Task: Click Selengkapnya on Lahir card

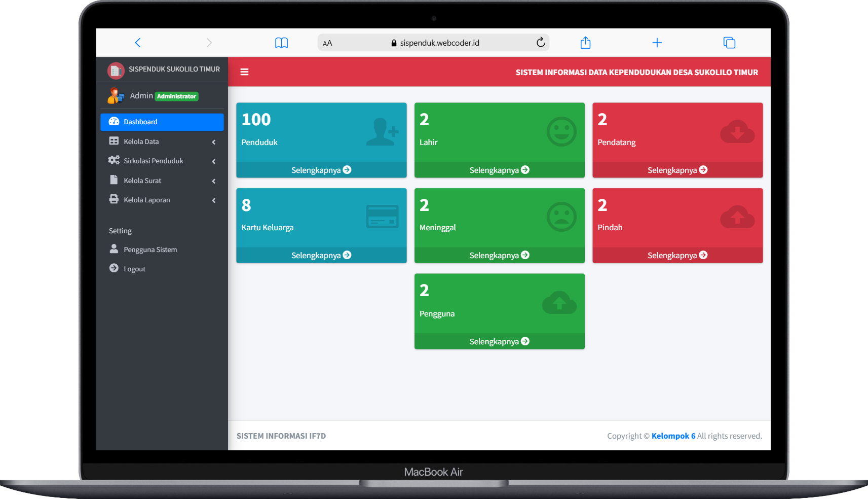Action: tap(500, 170)
